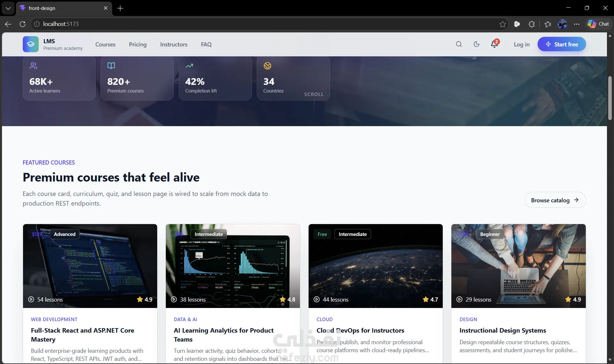Viewport: 614px width, 364px height.
Task: Open the search magnifier icon
Action: [459, 44]
